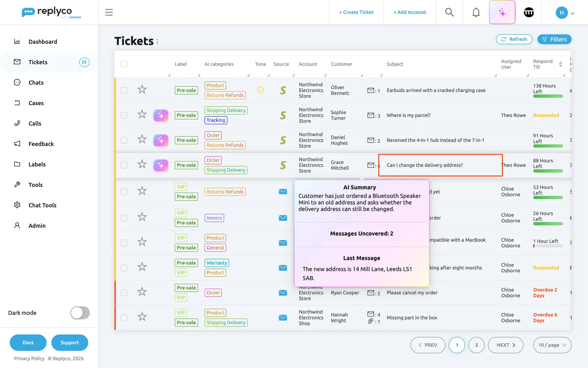This screenshot has height=368, width=588.
Task: Open the Privacy Policy link
Action: coord(29,359)
